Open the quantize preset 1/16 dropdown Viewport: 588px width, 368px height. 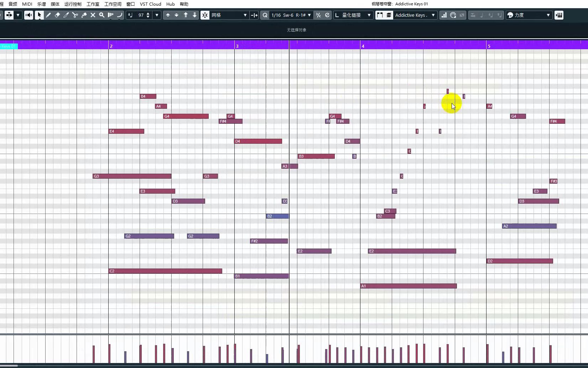(291, 15)
